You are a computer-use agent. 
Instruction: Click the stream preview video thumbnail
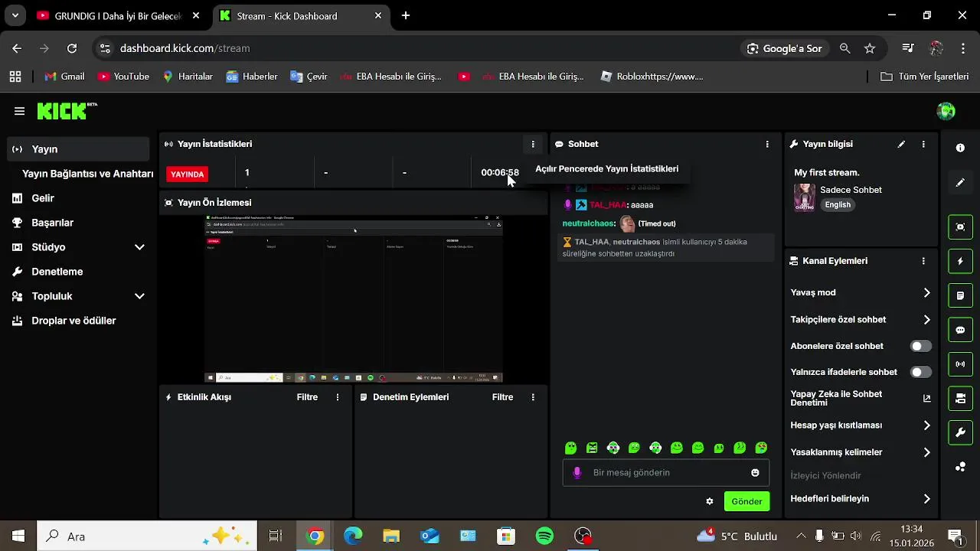(x=354, y=298)
